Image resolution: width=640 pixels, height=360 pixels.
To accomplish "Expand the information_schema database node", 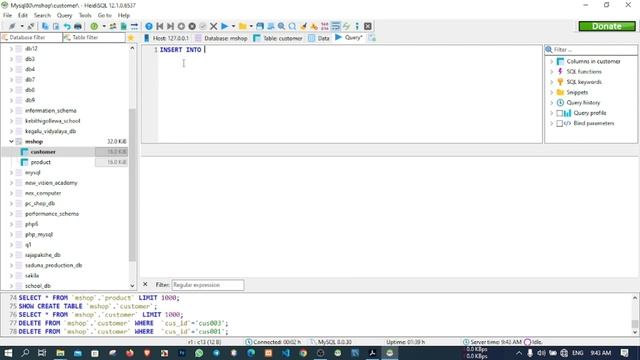I will (x=11, y=111).
